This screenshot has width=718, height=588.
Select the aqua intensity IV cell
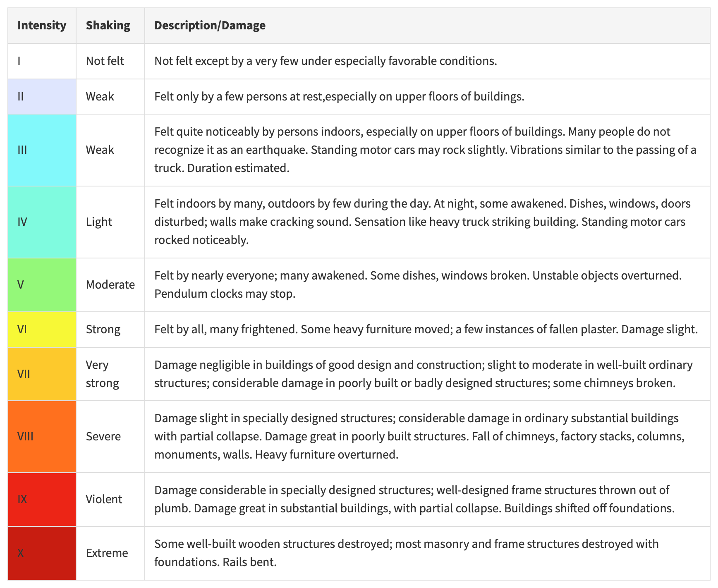click(x=42, y=222)
